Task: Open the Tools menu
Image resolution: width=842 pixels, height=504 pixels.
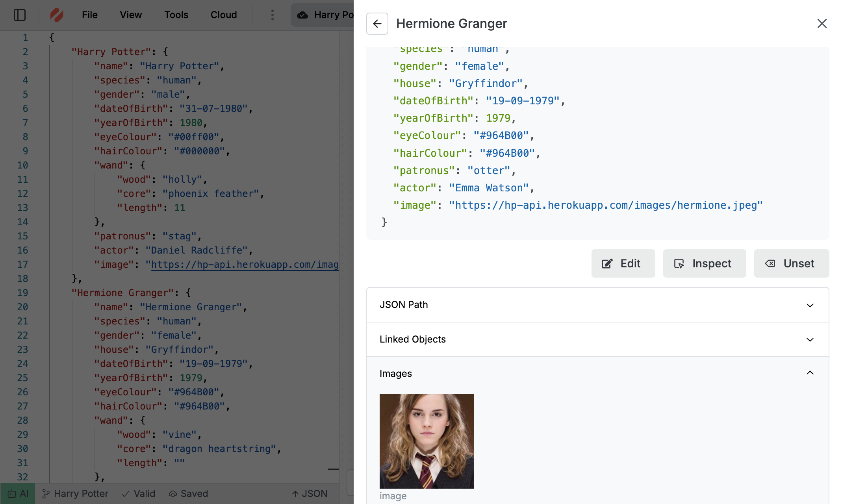Action: coord(176,15)
